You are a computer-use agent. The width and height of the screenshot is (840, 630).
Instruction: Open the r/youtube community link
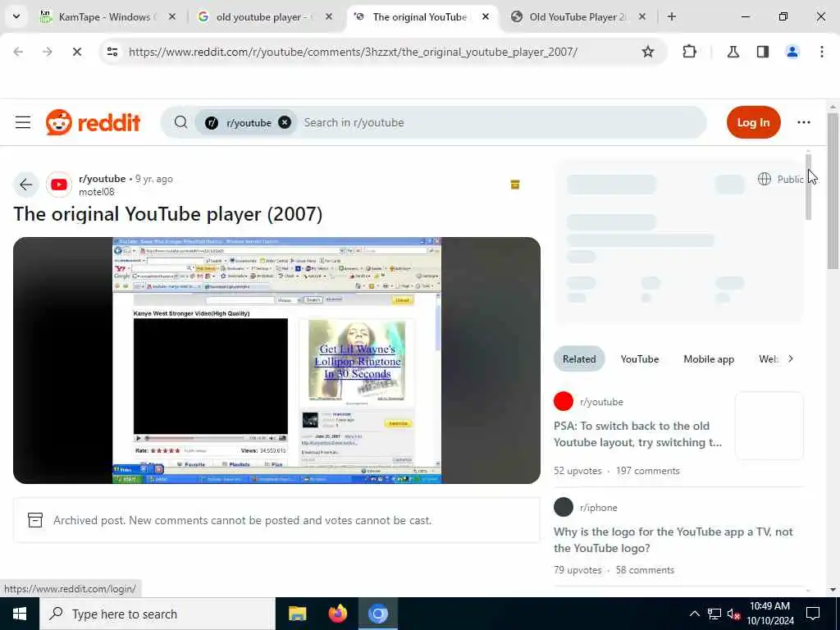[103, 179]
